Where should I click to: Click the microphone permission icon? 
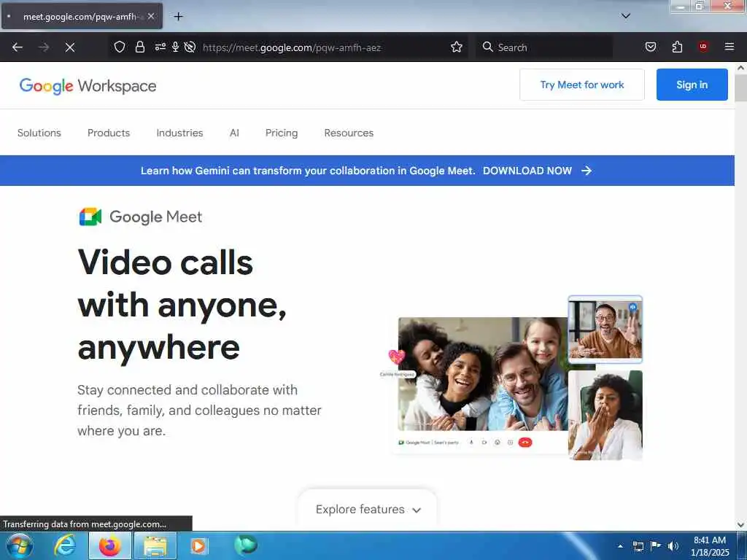click(x=175, y=47)
